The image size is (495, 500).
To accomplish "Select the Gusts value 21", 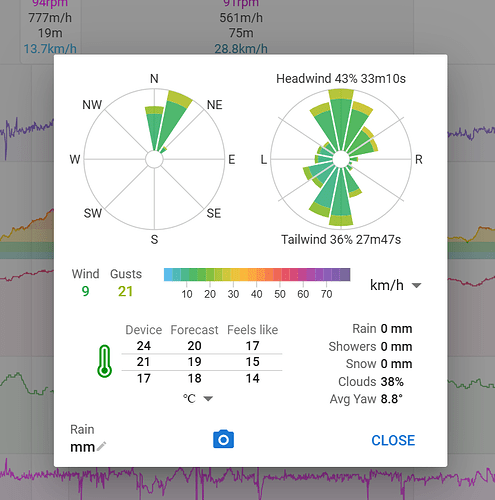I will 125,291.
